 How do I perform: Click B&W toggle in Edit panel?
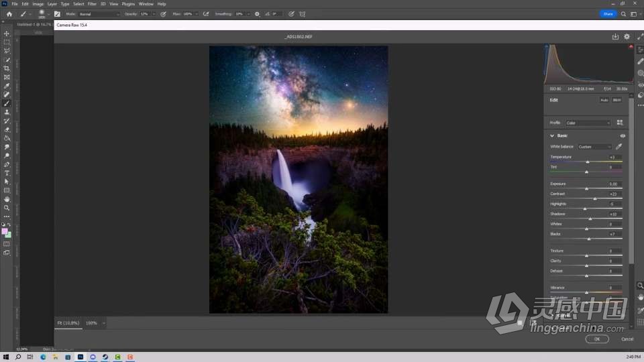pos(616,100)
